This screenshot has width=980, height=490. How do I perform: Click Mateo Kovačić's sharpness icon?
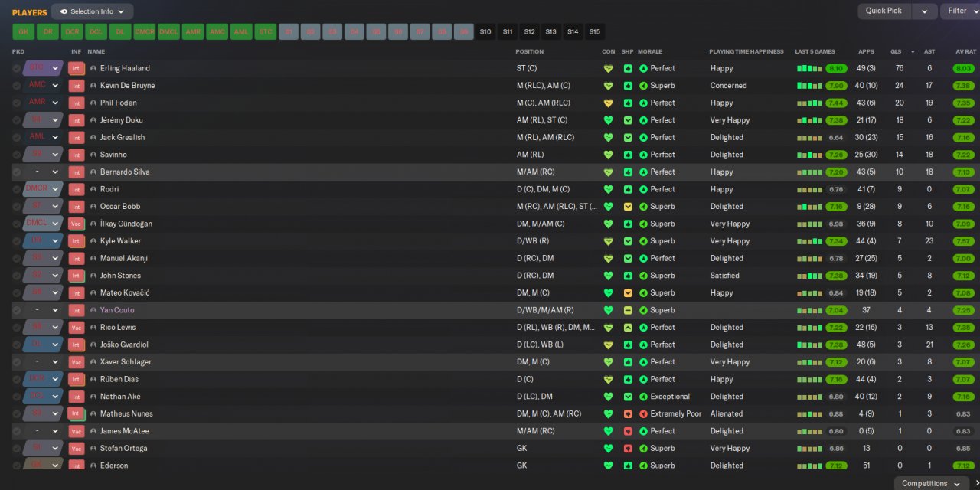(628, 292)
